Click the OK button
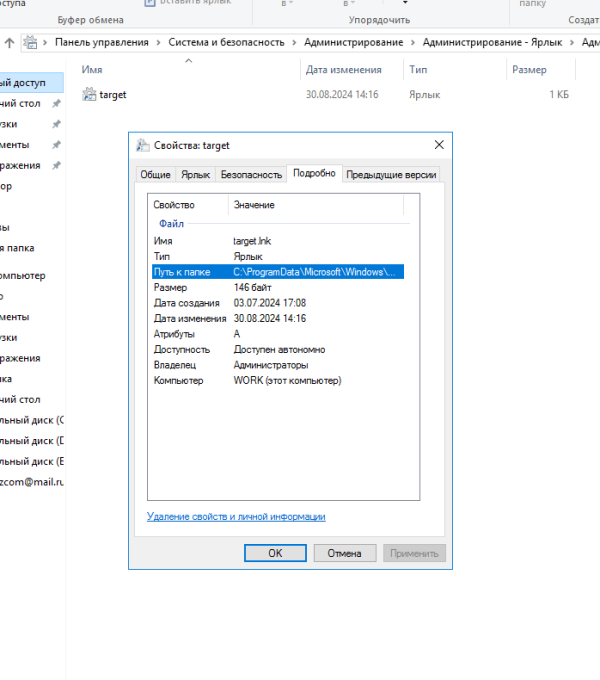600x680 pixels. click(x=275, y=553)
